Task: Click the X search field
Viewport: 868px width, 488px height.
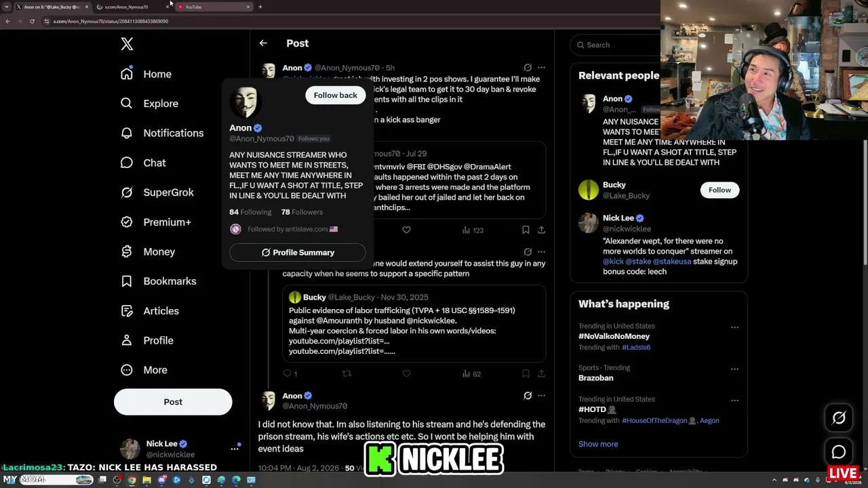Action: 615,45
